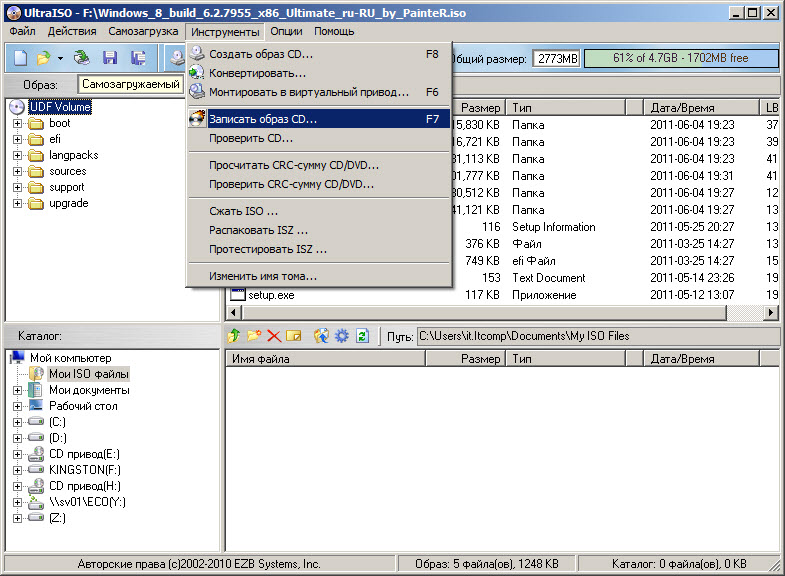Sort upper list by Размер column header
The height and width of the screenshot is (576, 785).
point(478,108)
